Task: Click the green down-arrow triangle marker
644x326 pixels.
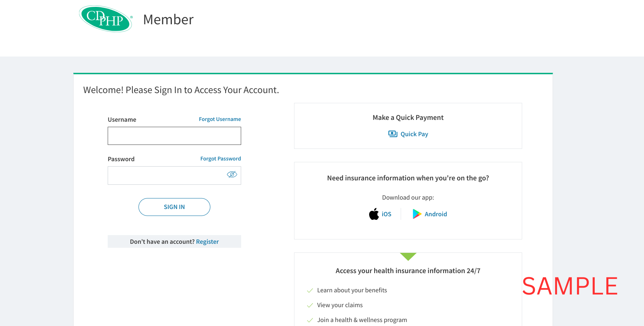Action: (408, 256)
